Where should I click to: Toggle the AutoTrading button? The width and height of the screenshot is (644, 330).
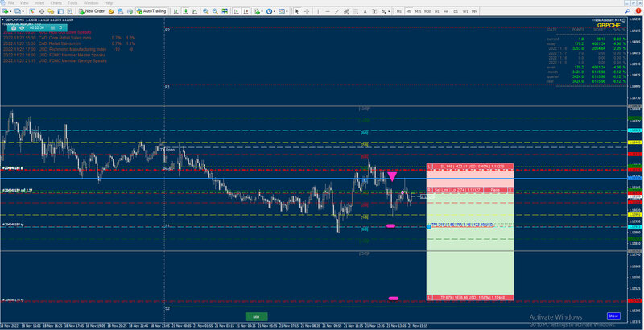[x=151, y=11]
